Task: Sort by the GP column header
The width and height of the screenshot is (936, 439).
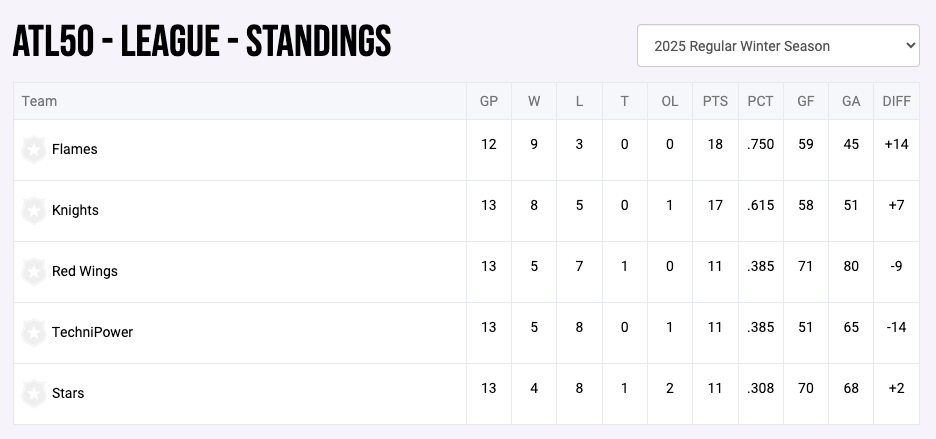Action: 488,101
